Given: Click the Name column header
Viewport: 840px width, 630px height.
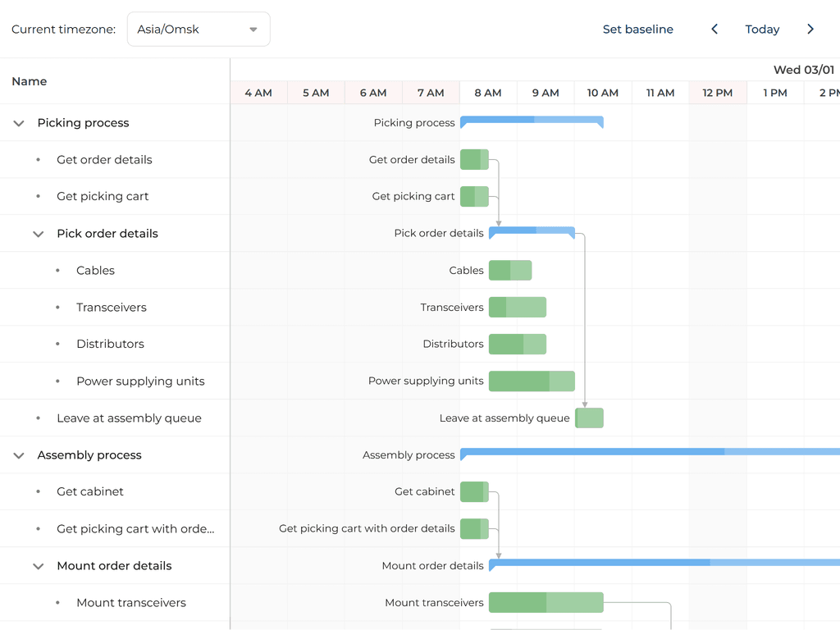Looking at the screenshot, I should [30, 81].
